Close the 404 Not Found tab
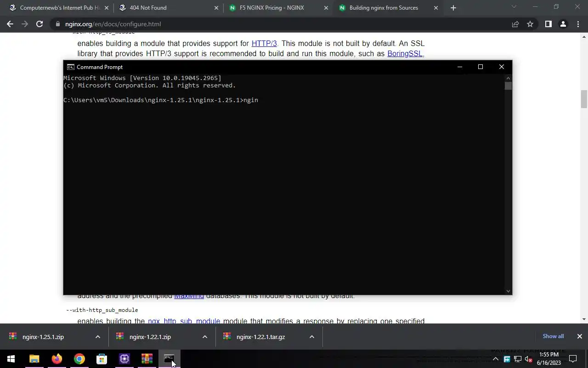The height and width of the screenshot is (368, 588). tap(216, 8)
